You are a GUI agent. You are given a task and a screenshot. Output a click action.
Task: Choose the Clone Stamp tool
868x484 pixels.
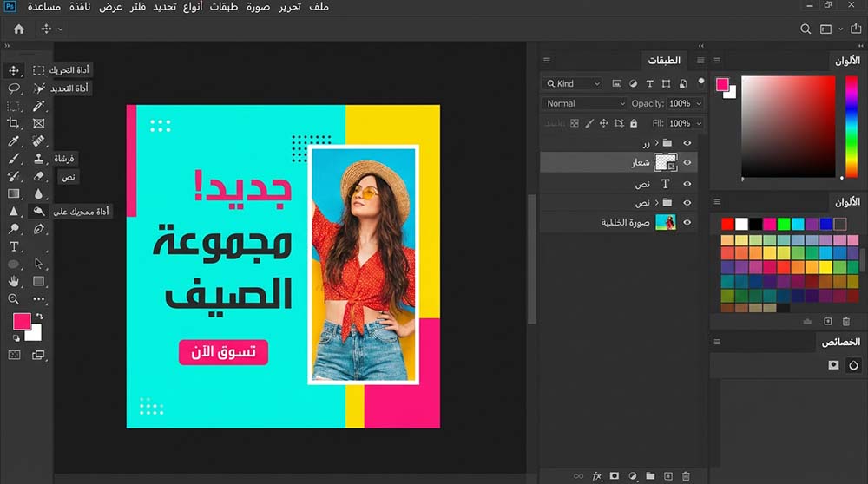pyautogui.click(x=38, y=159)
